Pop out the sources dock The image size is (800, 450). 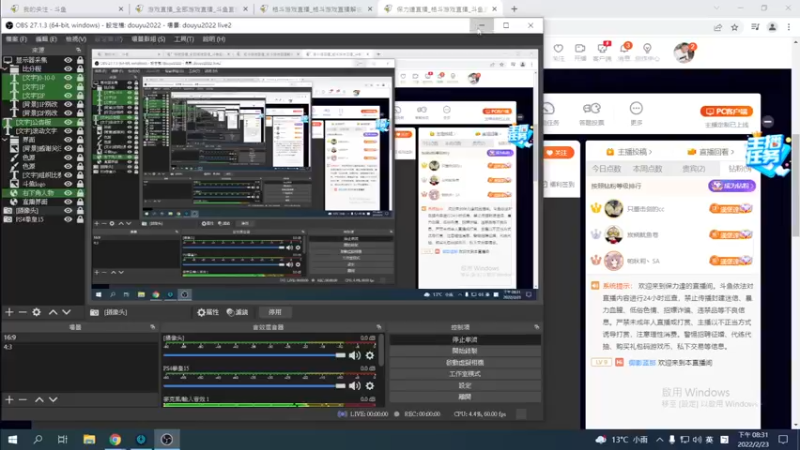point(79,50)
